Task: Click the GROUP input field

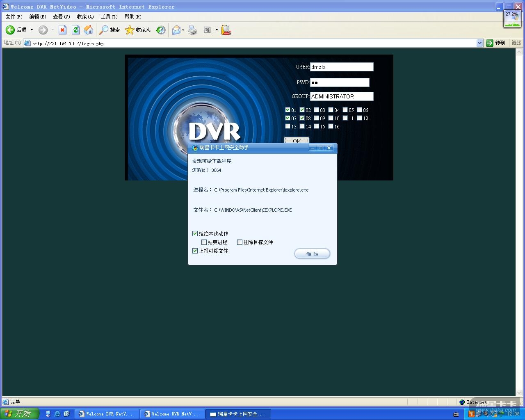Action: 342,96
